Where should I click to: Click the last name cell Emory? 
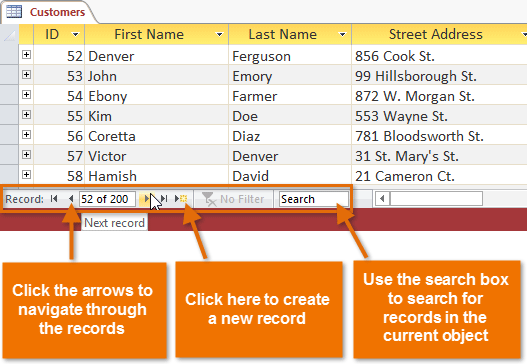(290, 76)
